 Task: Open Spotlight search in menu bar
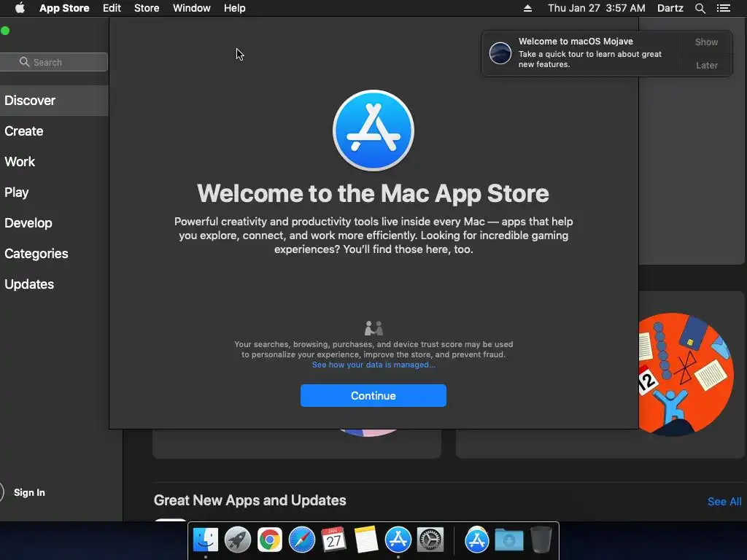(x=700, y=8)
